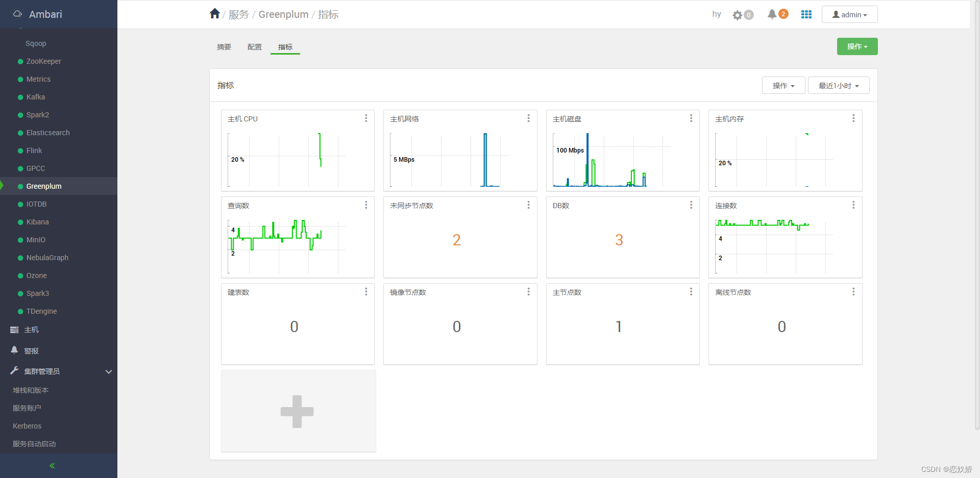This screenshot has height=478, width=980.
Task: Click the page vertical scrollbar
Action: tap(977, 214)
